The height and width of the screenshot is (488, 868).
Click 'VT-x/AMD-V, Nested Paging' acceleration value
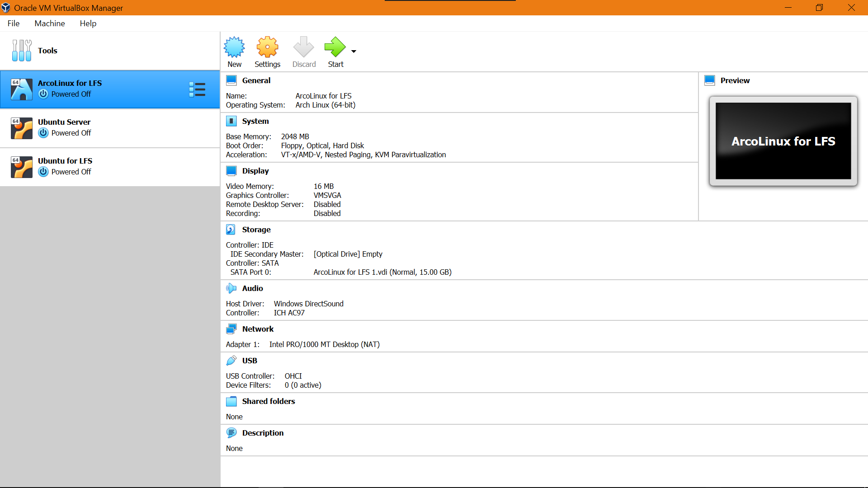[363, 155]
